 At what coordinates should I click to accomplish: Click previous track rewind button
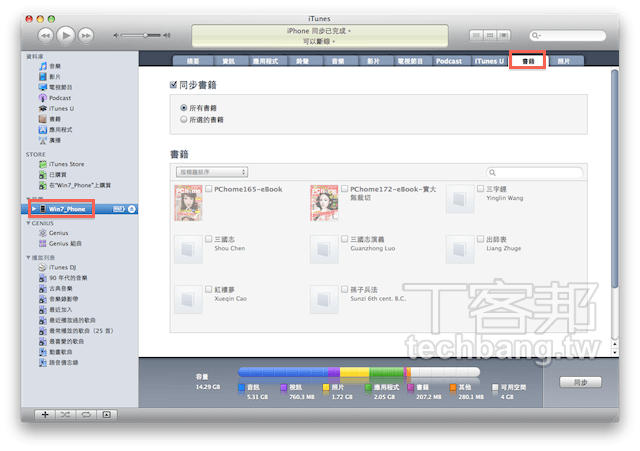coord(46,36)
